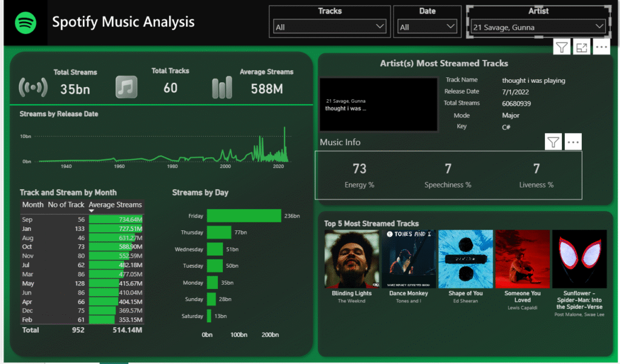Click the Total Tracks music note icon
Screen dimensions: 620x364
coord(127,87)
